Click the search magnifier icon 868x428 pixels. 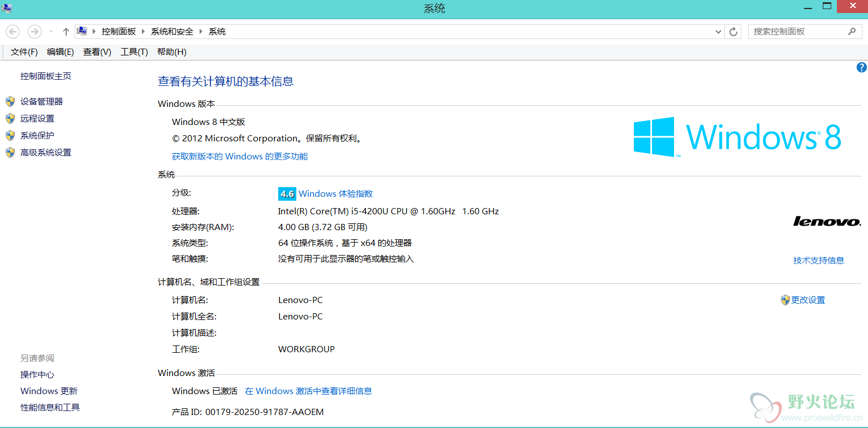852,32
